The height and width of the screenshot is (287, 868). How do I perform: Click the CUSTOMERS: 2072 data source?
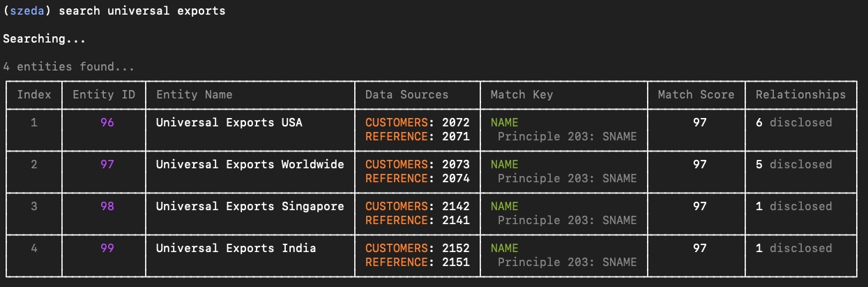pyautogui.click(x=417, y=122)
